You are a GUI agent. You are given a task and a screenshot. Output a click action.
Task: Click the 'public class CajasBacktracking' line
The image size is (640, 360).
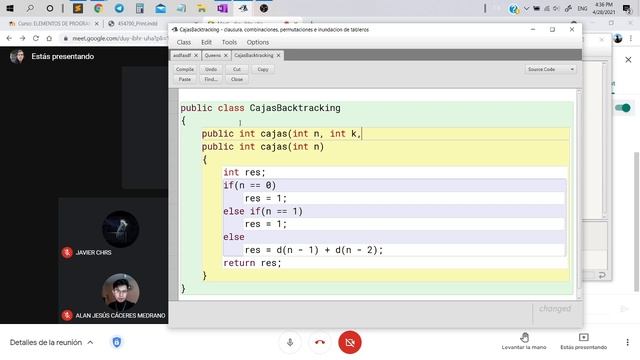tap(260, 108)
